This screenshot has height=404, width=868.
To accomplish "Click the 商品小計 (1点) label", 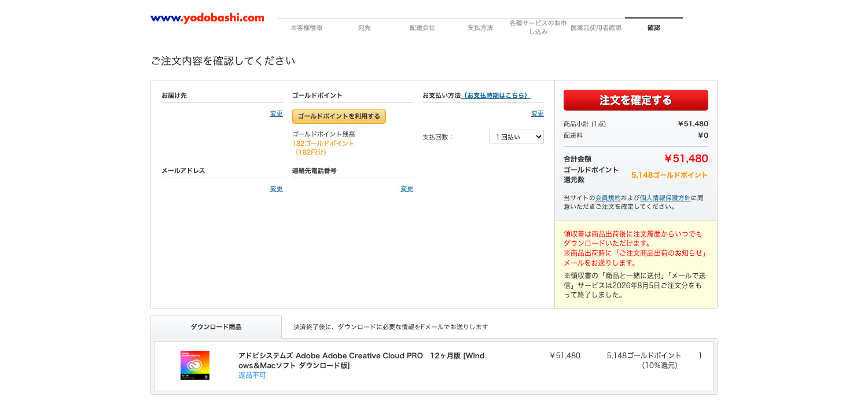I will [585, 124].
